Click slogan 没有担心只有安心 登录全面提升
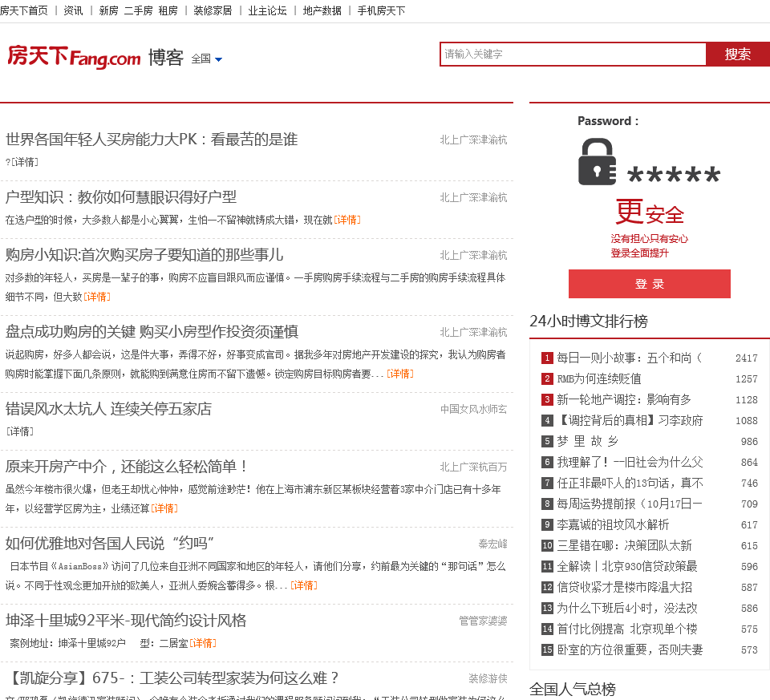 [649, 246]
